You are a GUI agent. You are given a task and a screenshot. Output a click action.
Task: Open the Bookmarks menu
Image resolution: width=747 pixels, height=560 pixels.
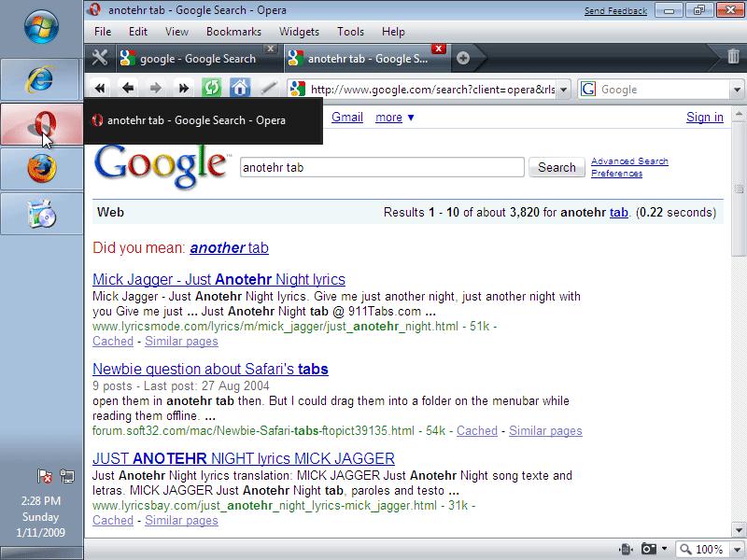coord(233,32)
